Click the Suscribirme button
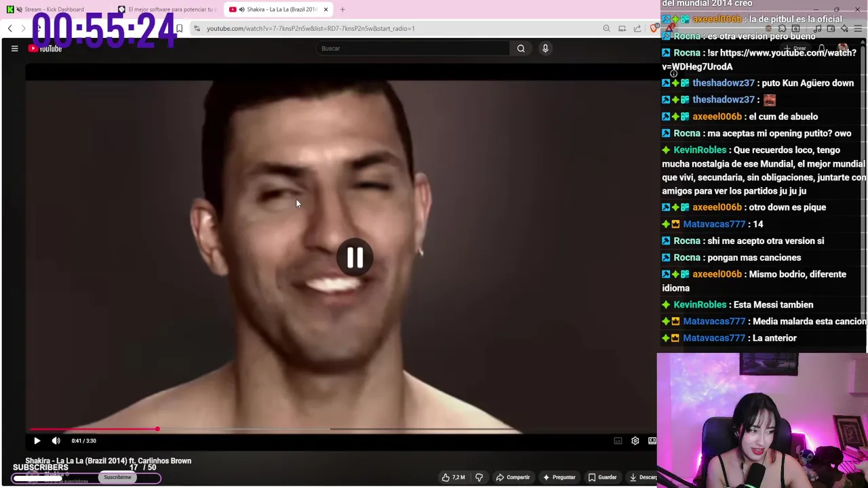The height and width of the screenshot is (488, 868). [117, 477]
